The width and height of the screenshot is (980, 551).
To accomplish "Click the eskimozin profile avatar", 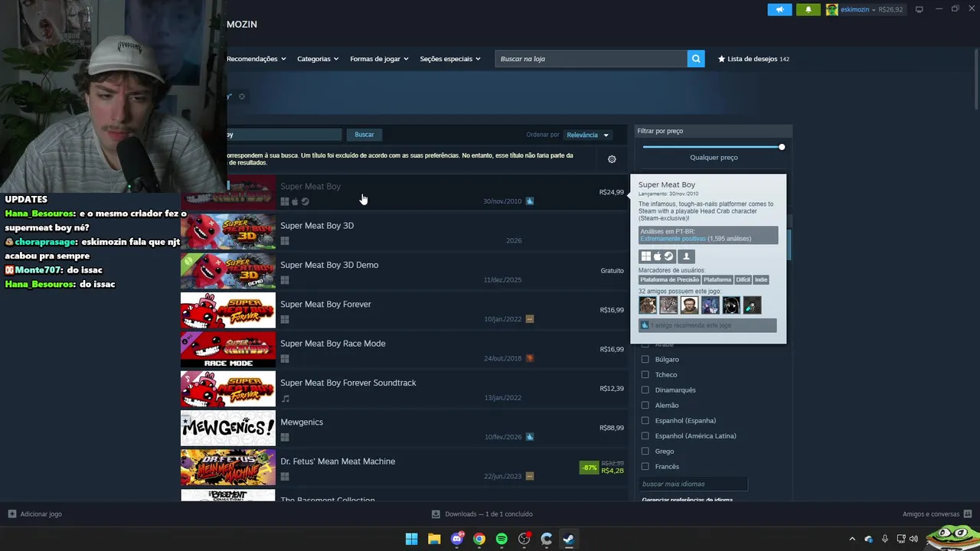I will (x=831, y=9).
